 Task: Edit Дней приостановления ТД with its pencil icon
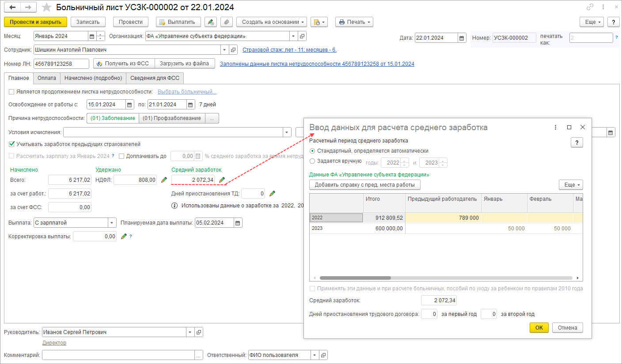click(272, 193)
